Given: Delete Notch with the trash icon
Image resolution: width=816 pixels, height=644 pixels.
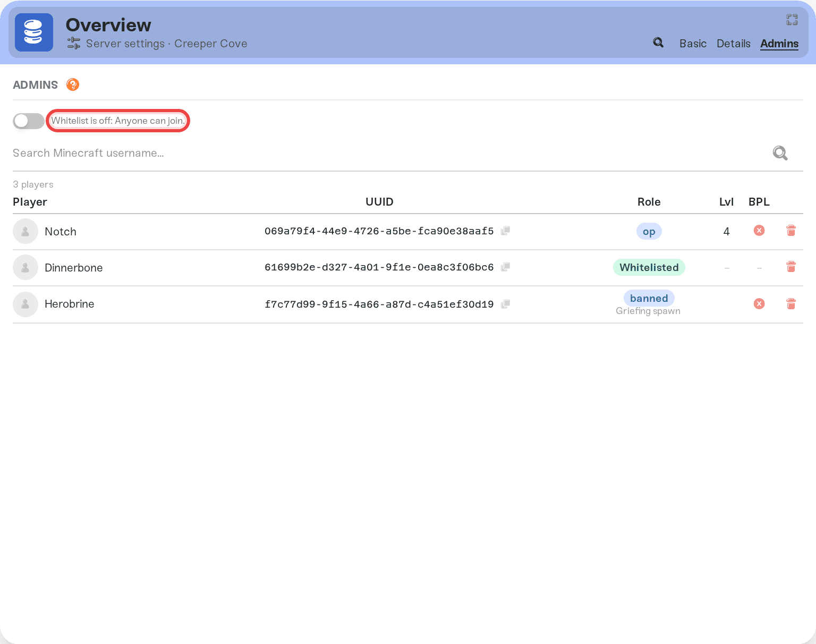Looking at the screenshot, I should click(x=791, y=231).
